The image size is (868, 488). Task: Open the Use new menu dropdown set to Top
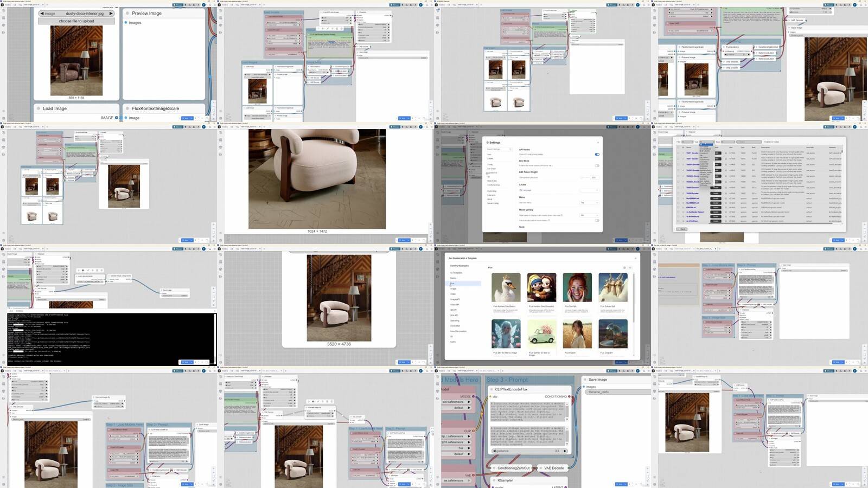[589, 203]
